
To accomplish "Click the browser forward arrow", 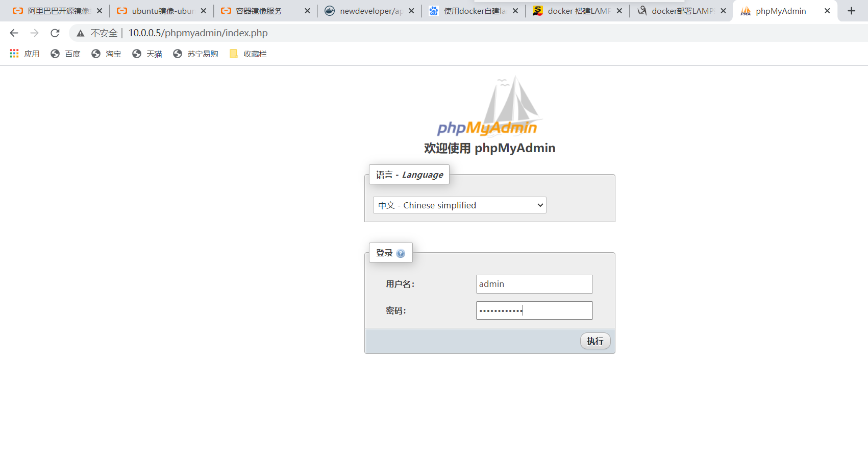I will pyautogui.click(x=34, y=33).
